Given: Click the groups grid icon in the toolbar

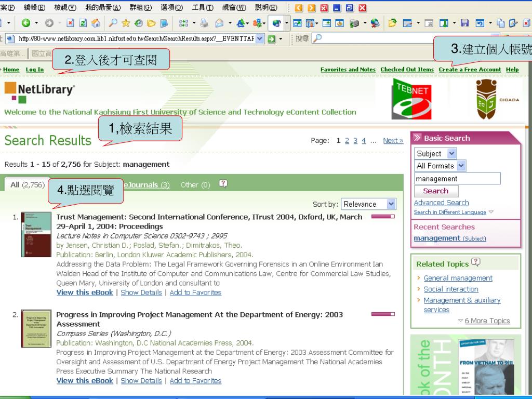Looking at the screenshot, I should (x=183, y=23).
